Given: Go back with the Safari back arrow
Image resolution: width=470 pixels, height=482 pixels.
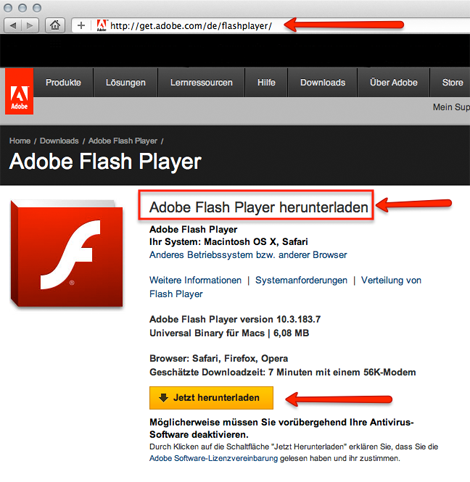Looking at the screenshot, I should click(x=12, y=25).
